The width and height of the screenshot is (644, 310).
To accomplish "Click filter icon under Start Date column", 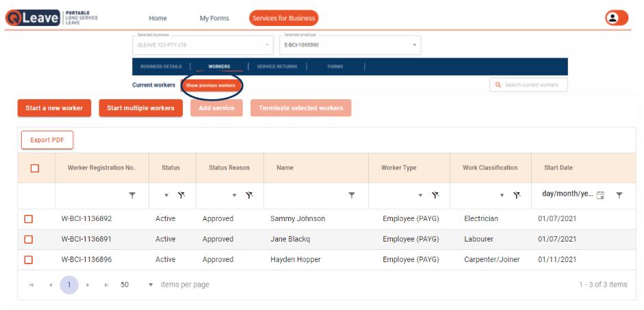I will coord(619,196).
